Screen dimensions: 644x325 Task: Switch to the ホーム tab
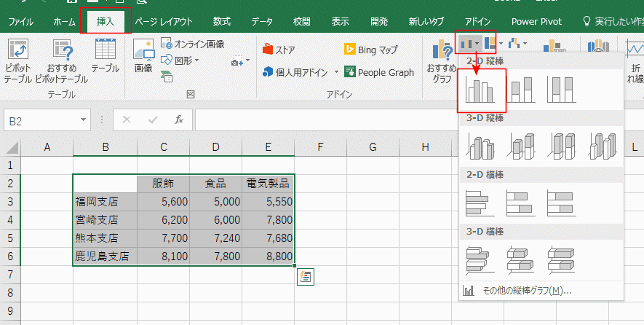(x=64, y=22)
